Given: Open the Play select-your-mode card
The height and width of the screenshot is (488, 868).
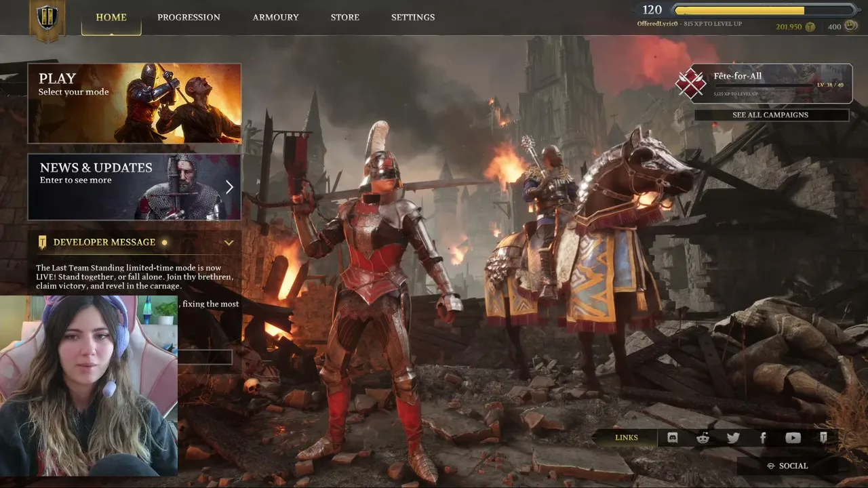Looking at the screenshot, I should [x=134, y=103].
